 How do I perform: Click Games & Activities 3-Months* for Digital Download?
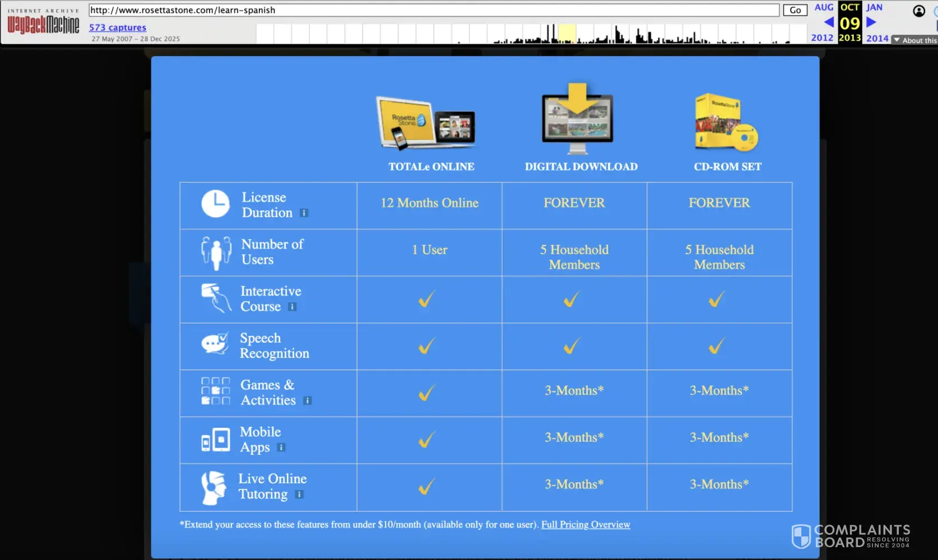click(574, 390)
